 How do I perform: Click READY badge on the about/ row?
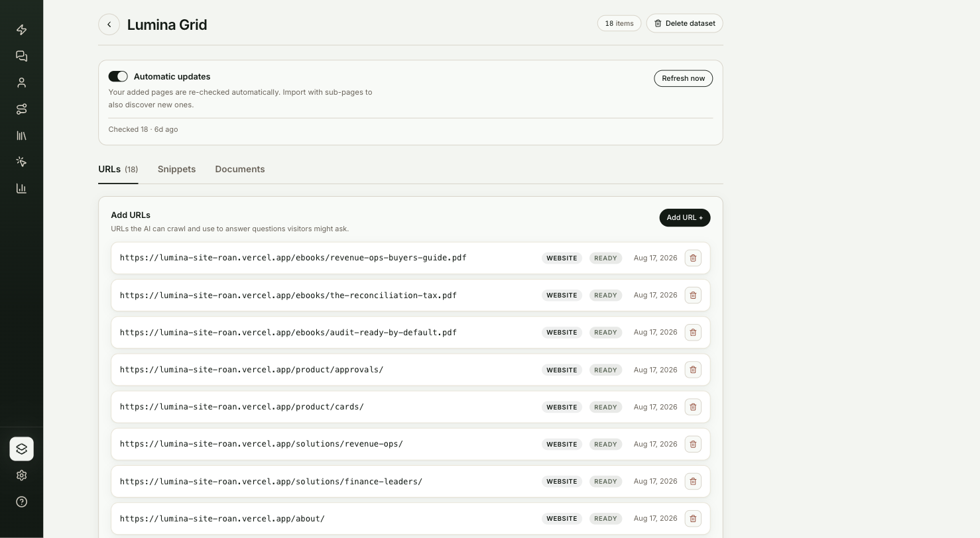pos(605,519)
